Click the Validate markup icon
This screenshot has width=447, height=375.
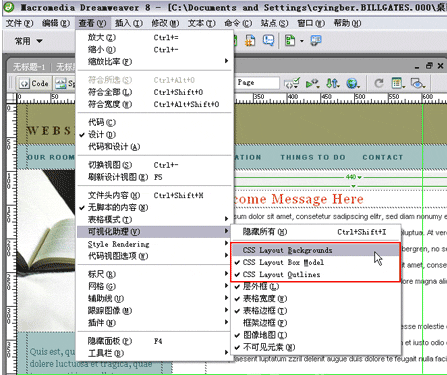point(312,83)
